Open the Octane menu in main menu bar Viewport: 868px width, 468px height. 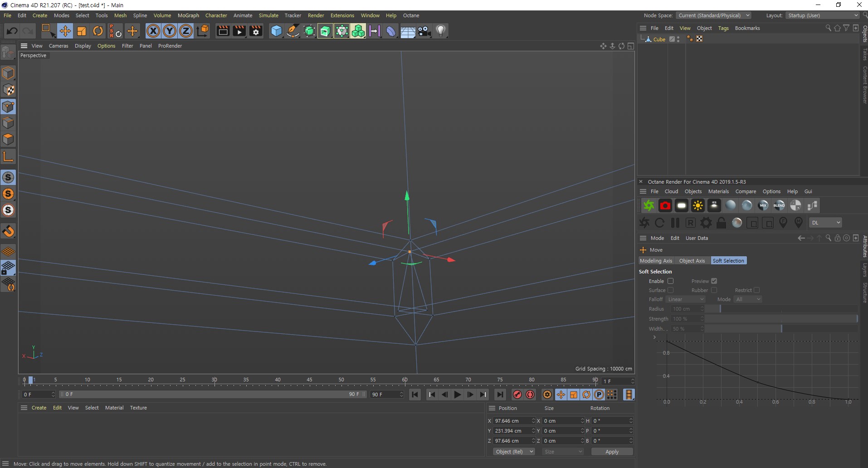click(411, 15)
